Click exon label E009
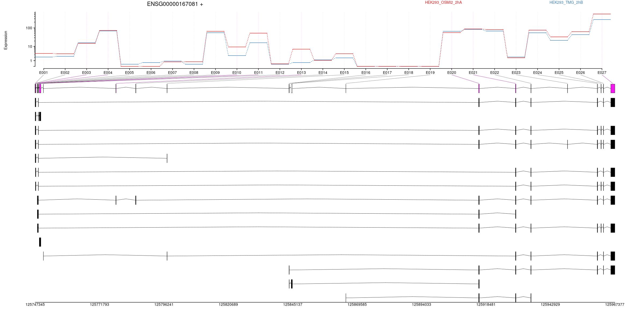Screen dimensions: 644x309 tap(215, 73)
